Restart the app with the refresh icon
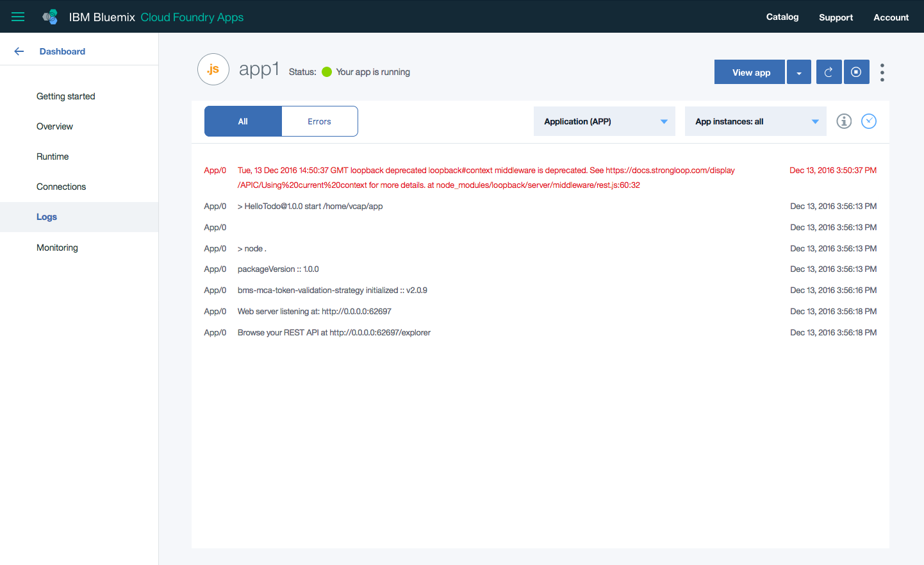This screenshot has height=565, width=924. pos(829,72)
